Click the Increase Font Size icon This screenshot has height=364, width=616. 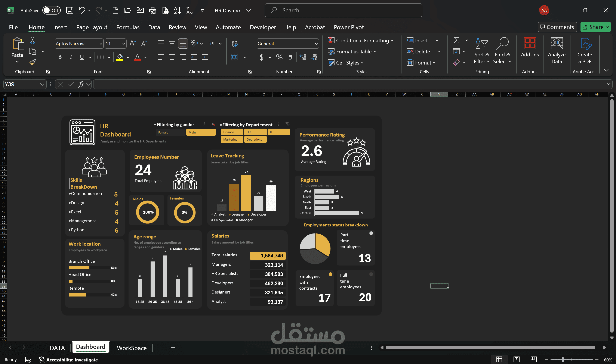click(133, 43)
